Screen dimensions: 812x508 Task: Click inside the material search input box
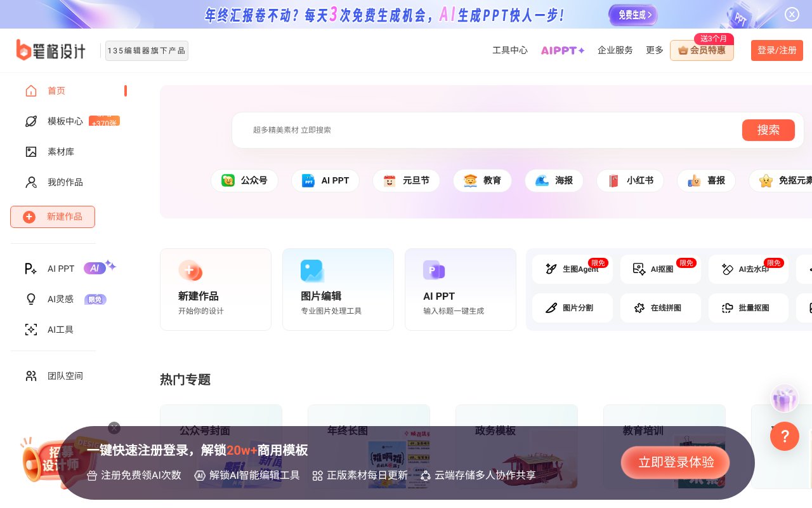(444, 130)
